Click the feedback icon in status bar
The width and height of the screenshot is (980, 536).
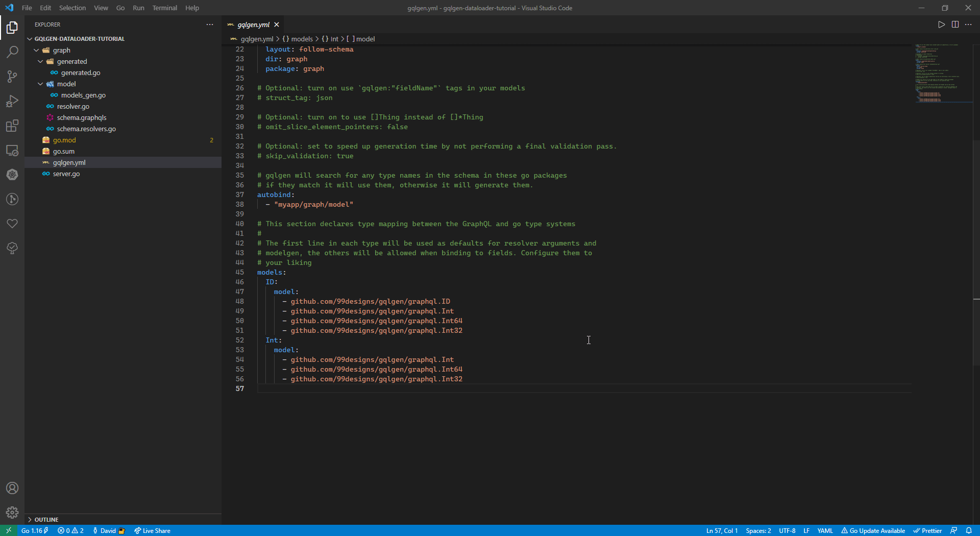(953, 530)
